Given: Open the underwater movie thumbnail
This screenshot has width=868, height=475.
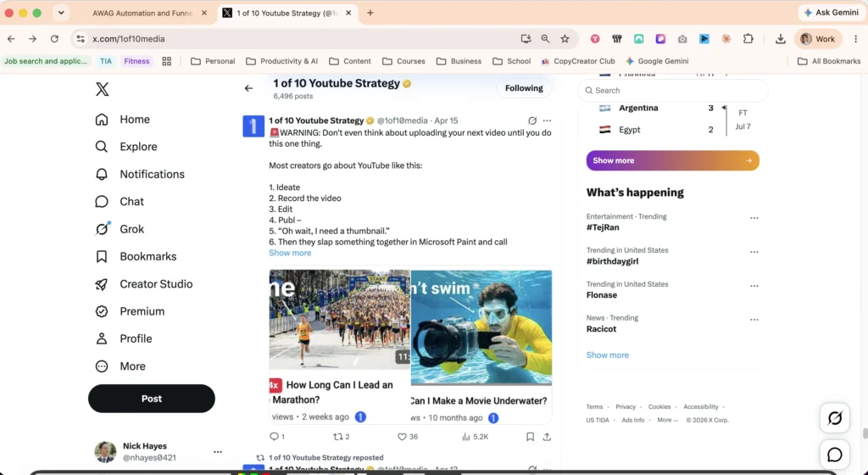Looking at the screenshot, I should pyautogui.click(x=481, y=327).
